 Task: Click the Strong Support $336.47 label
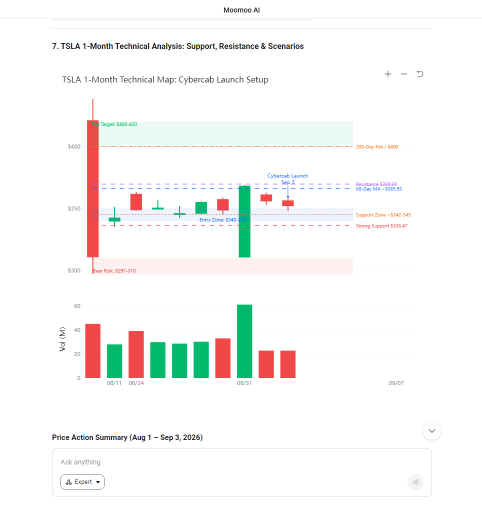[381, 226]
